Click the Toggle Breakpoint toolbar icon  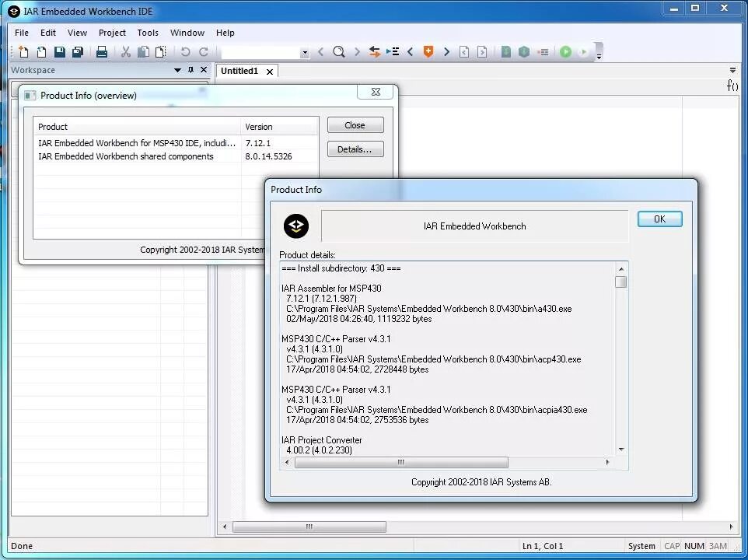[543, 51]
